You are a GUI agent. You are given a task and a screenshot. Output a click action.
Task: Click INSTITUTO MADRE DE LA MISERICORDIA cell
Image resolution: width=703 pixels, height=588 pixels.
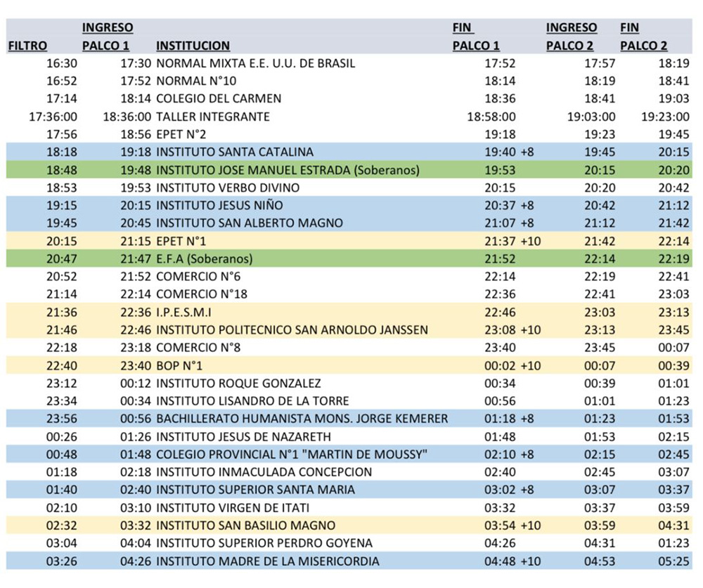[267, 561]
